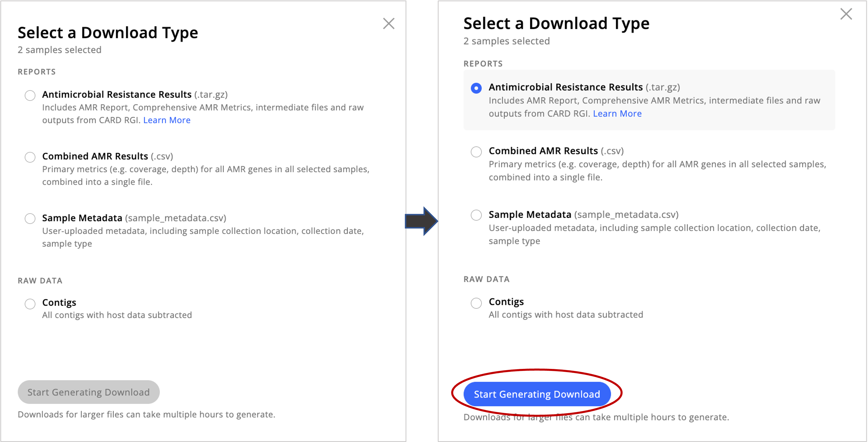Click the RAW DATA section label
The width and height of the screenshot is (868, 442).
[40, 280]
